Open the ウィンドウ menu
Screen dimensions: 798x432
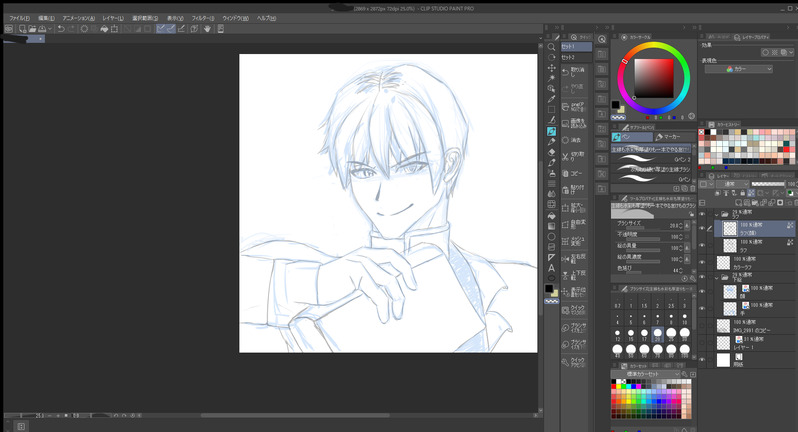[235, 18]
